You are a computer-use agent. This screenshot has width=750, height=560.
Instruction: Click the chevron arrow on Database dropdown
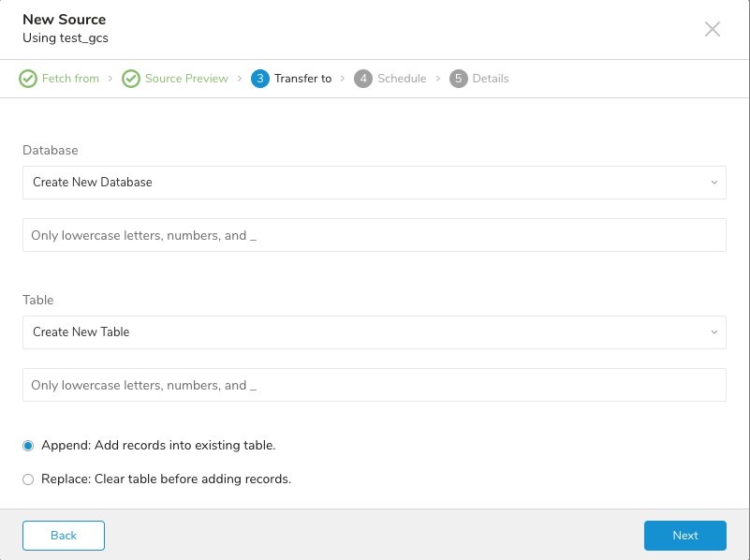(714, 183)
